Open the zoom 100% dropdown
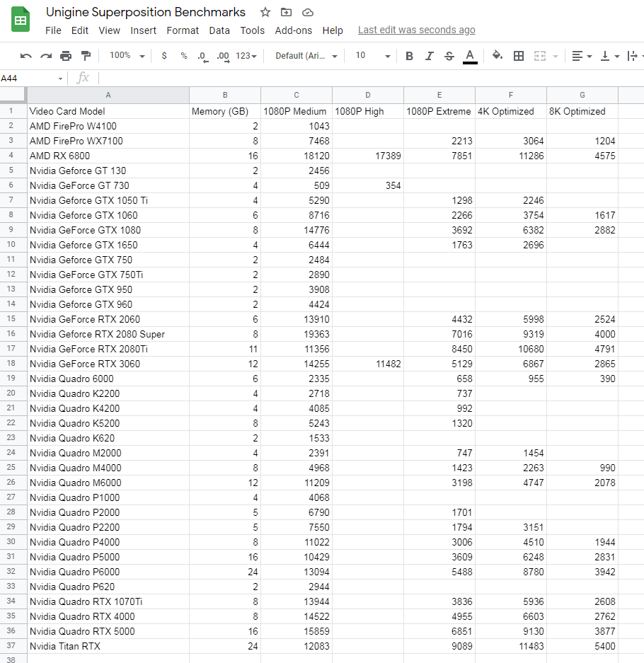The width and height of the screenshot is (644, 663). (x=127, y=55)
